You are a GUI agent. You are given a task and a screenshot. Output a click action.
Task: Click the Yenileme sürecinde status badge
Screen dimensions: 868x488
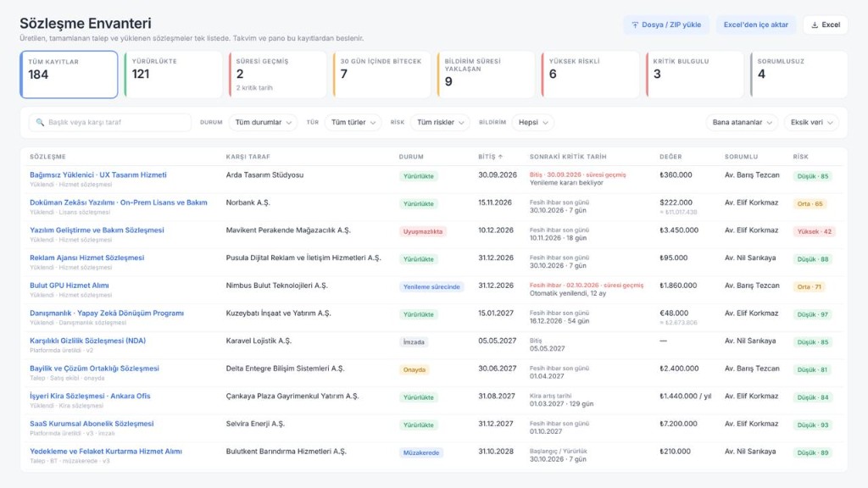431,286
